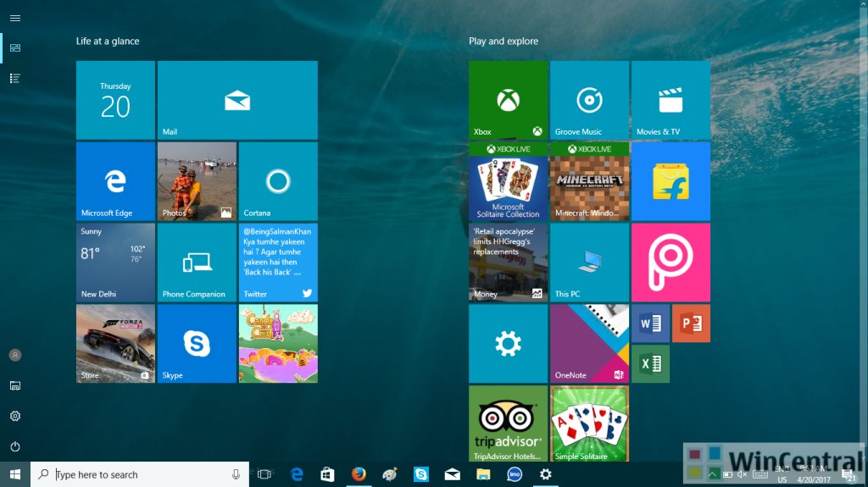Open Task View on the taskbar
This screenshot has height=487, width=868.
coord(265,474)
